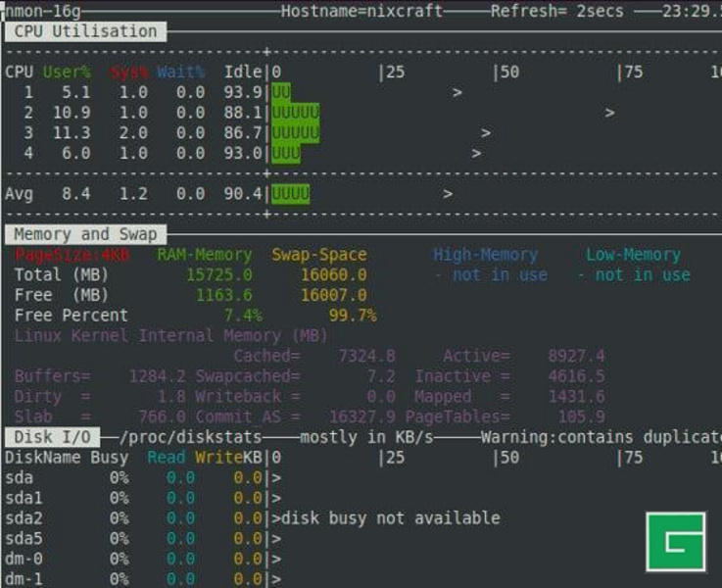Click the Swap-Space column heading
The image size is (722, 588).
click(x=318, y=255)
